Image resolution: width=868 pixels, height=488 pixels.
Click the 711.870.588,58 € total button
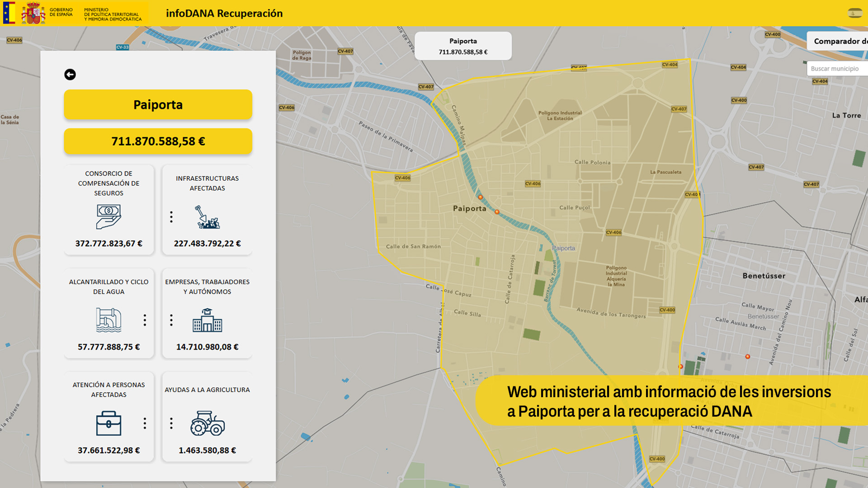[158, 141]
